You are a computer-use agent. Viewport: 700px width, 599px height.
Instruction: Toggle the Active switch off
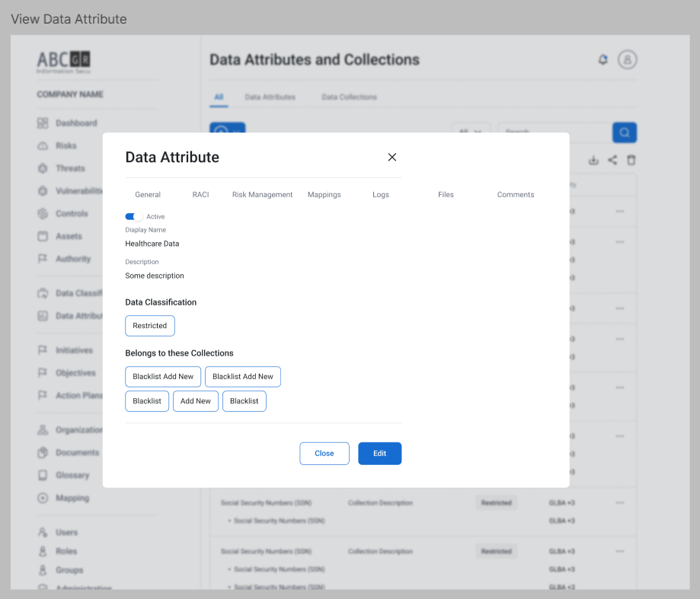pyautogui.click(x=134, y=217)
